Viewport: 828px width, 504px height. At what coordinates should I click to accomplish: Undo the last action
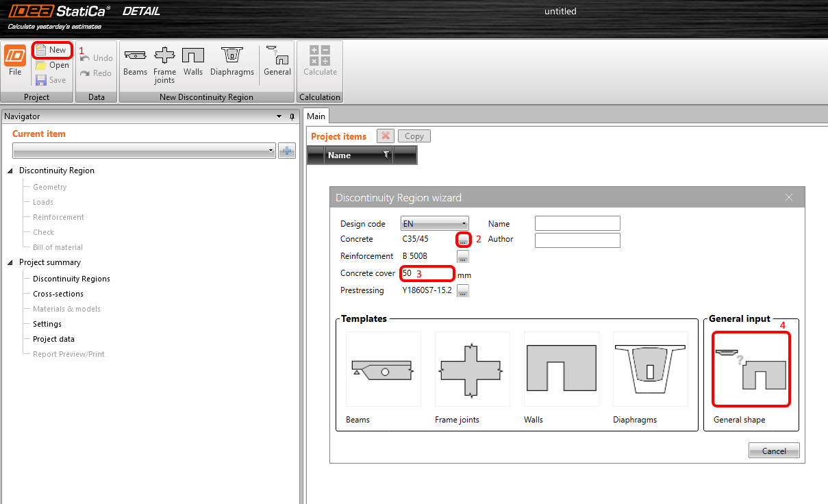[96, 58]
